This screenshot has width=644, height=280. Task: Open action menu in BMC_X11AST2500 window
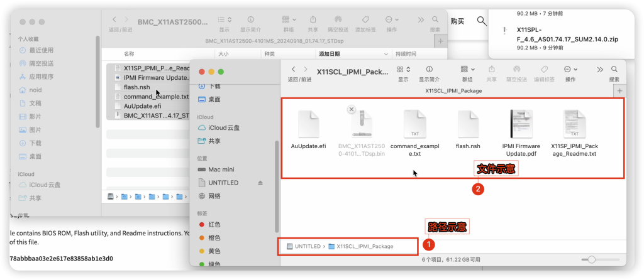tap(392, 19)
